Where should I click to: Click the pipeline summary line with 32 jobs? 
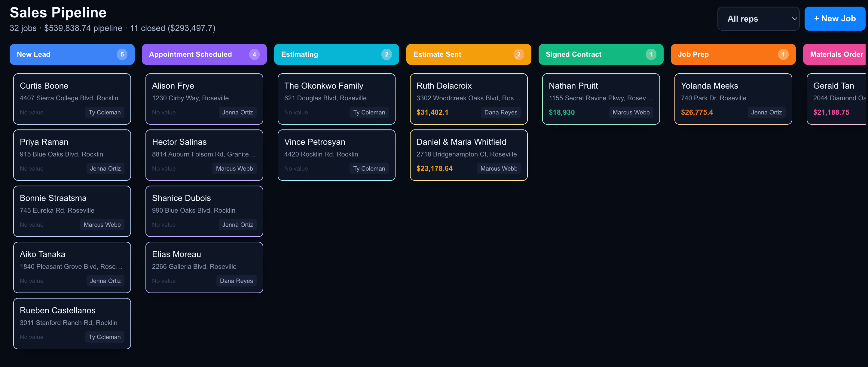pyautogui.click(x=112, y=28)
